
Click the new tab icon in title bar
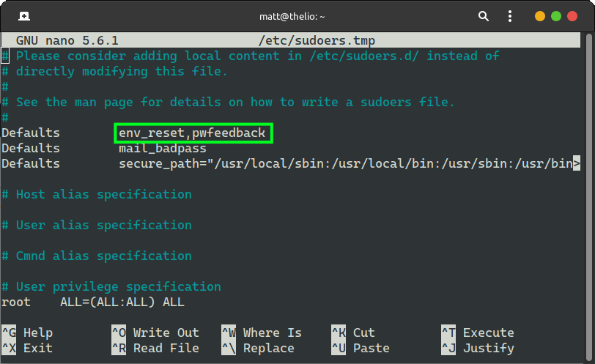(24, 16)
